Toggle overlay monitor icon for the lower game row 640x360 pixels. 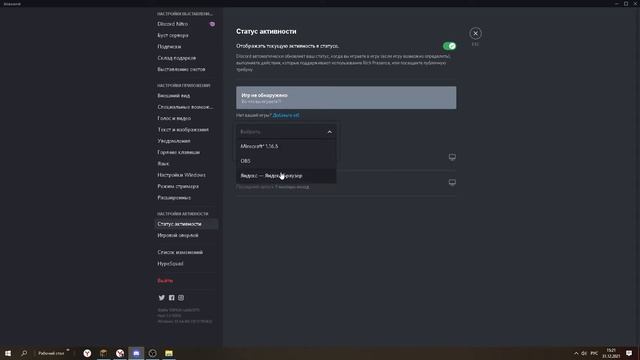[452, 182]
